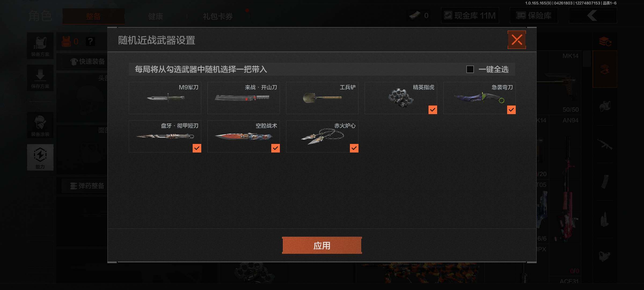Image resolution: width=644 pixels, height=290 pixels.
Task: Select the 工兵铲 shovel item
Action: [322, 98]
